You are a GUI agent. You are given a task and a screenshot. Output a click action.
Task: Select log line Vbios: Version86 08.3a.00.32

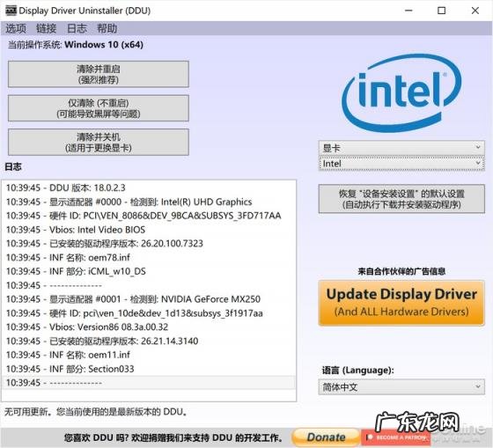coord(149,327)
